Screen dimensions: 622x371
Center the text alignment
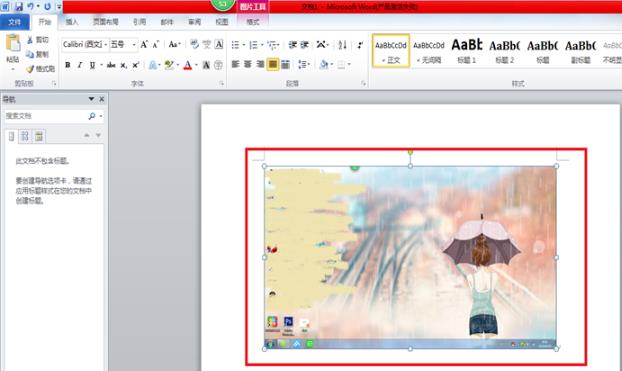(x=248, y=64)
